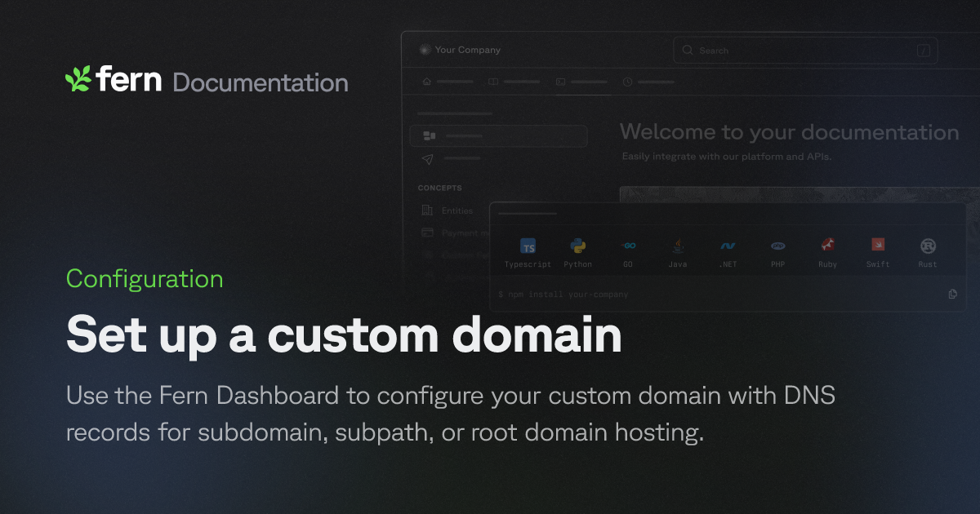
Task: Click the Easily integrate with our platform text
Action: click(726, 156)
